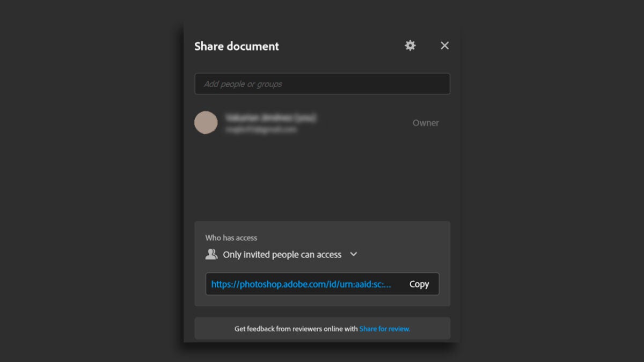
Task: Click the Add people or groups field
Action: [x=322, y=84]
